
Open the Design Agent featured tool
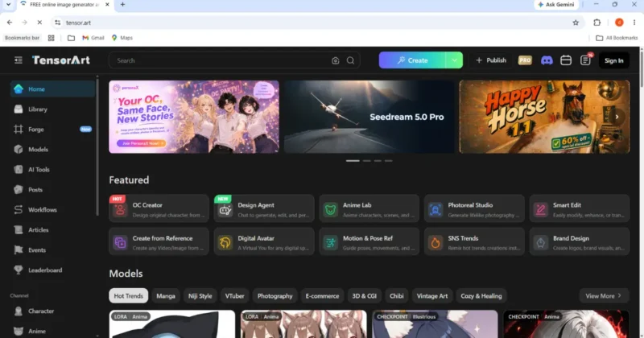[x=264, y=208]
